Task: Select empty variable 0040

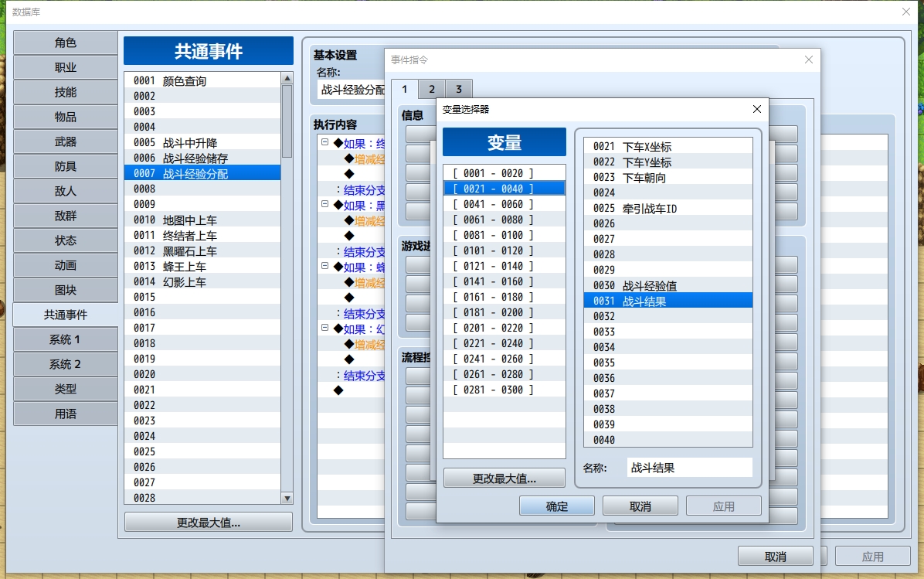Action: [668, 440]
